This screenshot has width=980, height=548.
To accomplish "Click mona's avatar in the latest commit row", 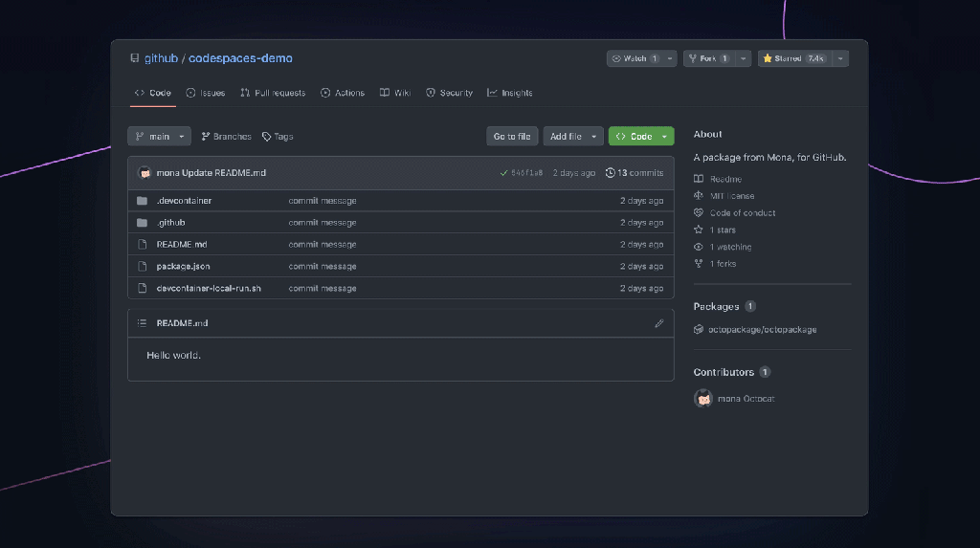I will tap(145, 173).
